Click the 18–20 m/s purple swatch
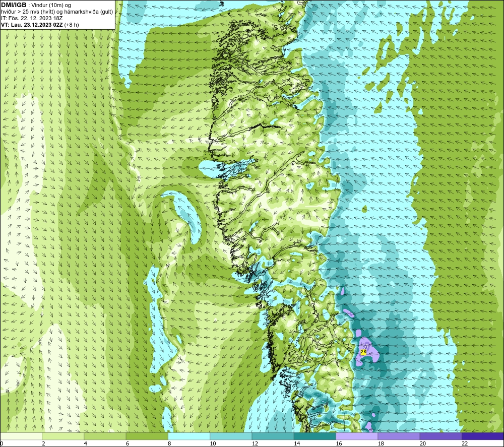Viewport: 504px width, 447px height. click(399, 436)
